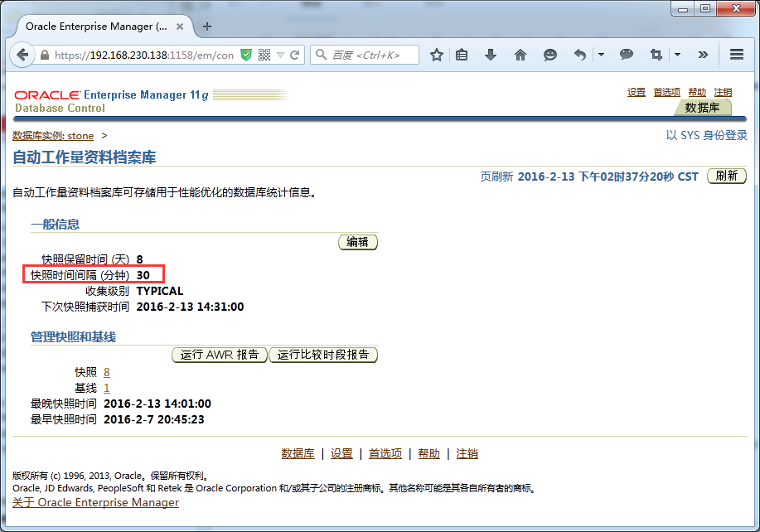
Task: Expand the crop tool dropdown arrow
Action: tap(678, 55)
